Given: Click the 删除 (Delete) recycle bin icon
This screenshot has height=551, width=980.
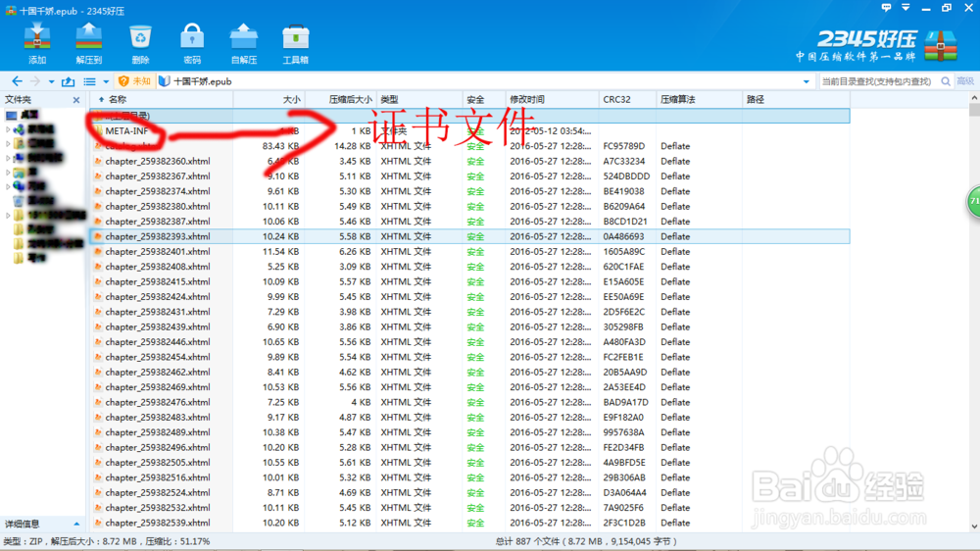Looking at the screenshot, I should pyautogui.click(x=140, y=42).
